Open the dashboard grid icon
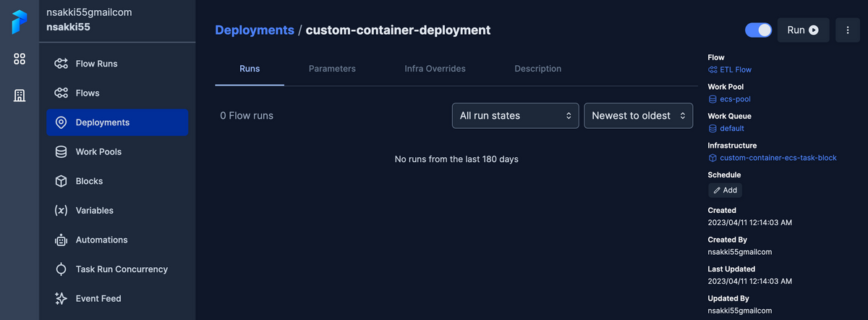 click(x=20, y=59)
